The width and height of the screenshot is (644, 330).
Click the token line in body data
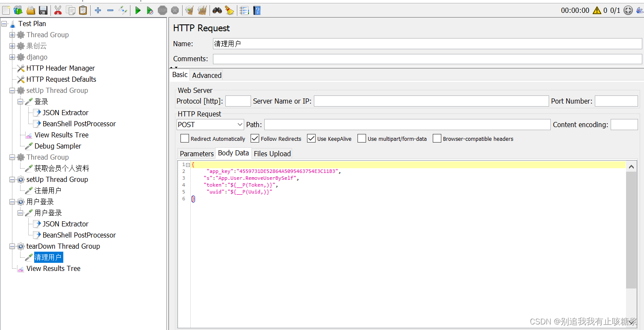[241, 185]
